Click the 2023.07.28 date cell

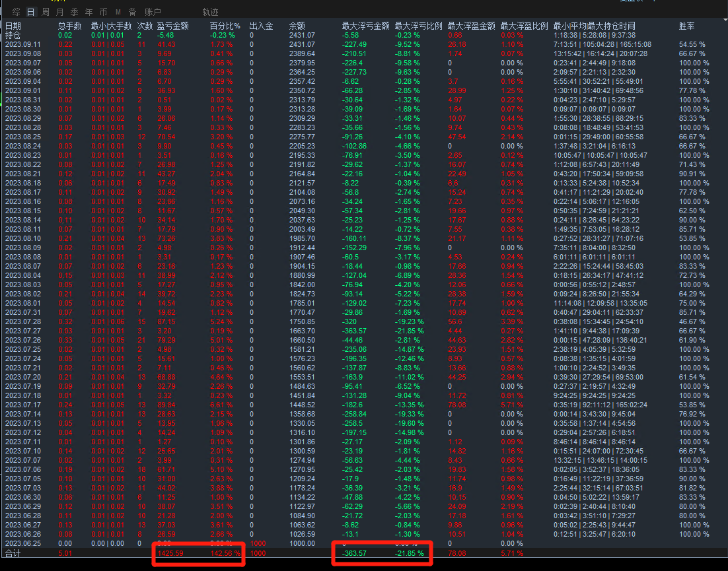[x=23, y=322]
